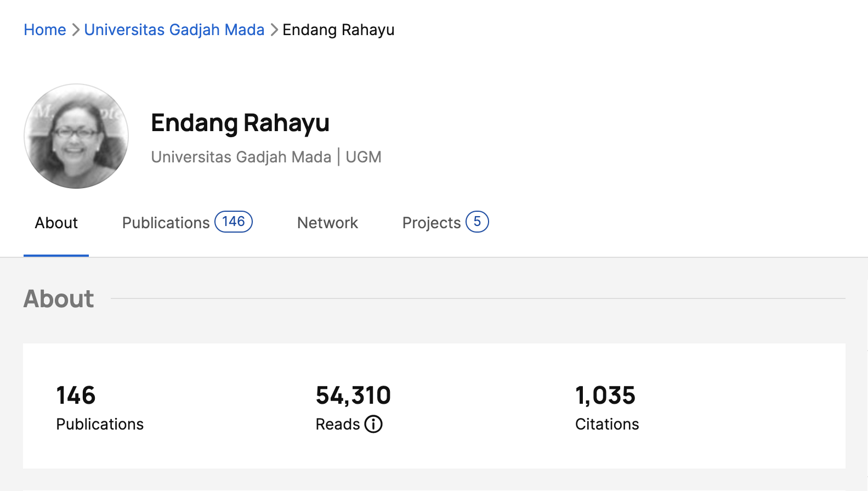Click the 146 publications count
The height and width of the screenshot is (491, 868).
(x=76, y=396)
